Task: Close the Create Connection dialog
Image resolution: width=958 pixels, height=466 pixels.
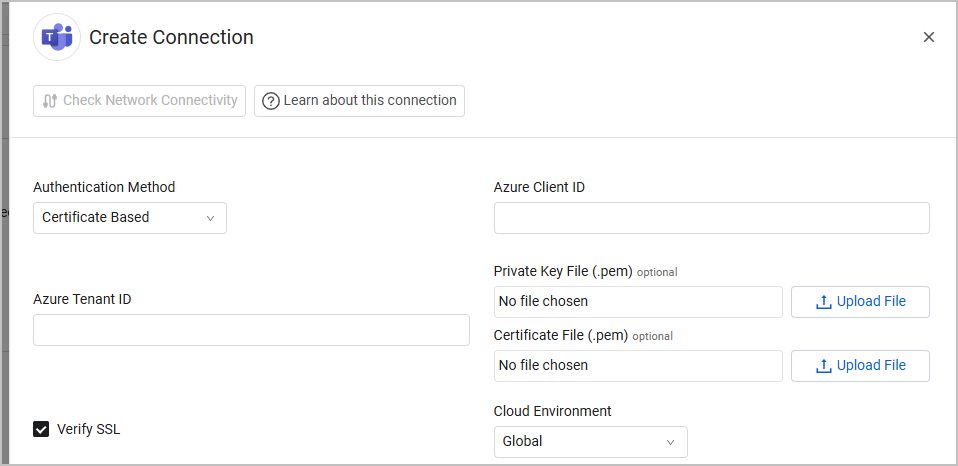Action: (x=928, y=38)
